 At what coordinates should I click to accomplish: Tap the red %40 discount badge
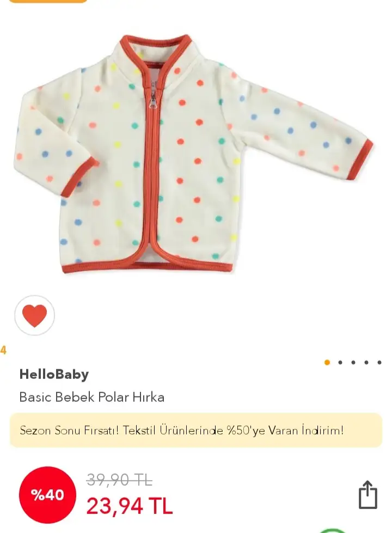pos(47,495)
